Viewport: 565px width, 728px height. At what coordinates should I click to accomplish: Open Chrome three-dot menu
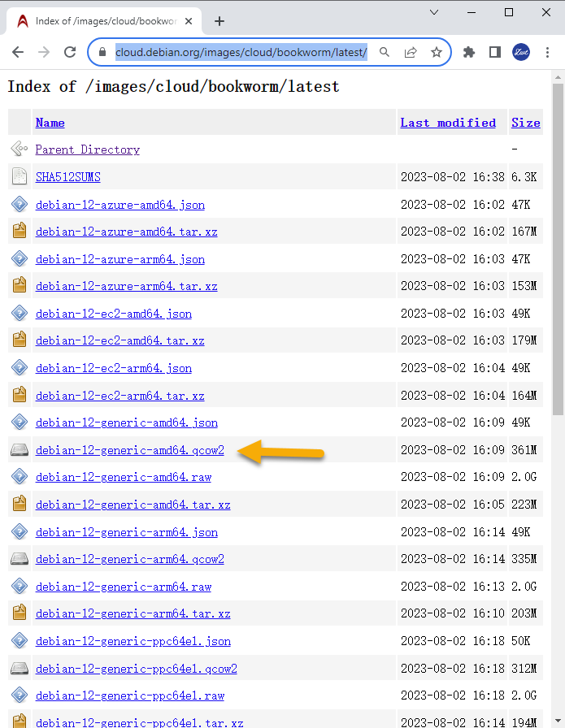[x=549, y=52]
